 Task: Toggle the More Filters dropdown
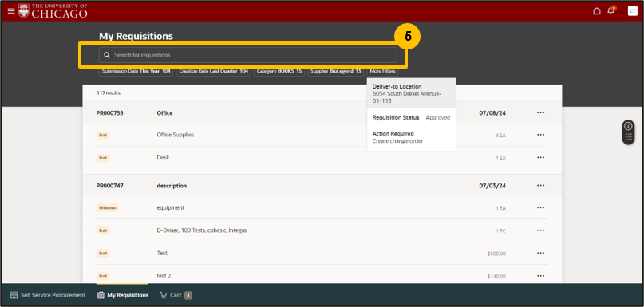382,71
